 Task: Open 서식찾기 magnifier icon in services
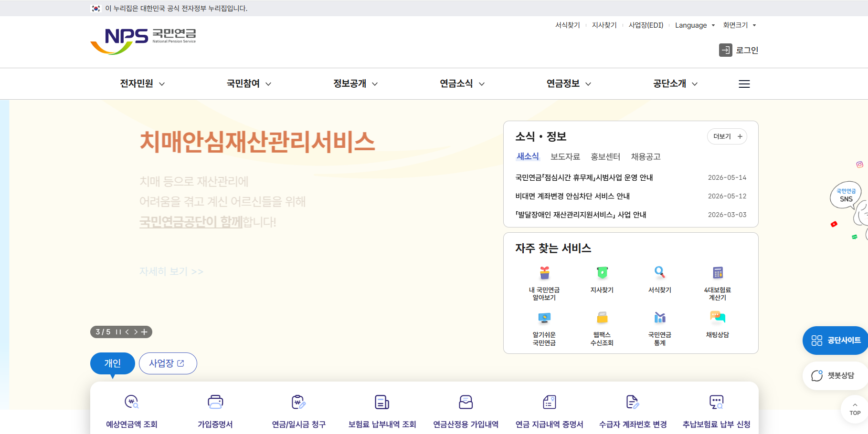660,273
